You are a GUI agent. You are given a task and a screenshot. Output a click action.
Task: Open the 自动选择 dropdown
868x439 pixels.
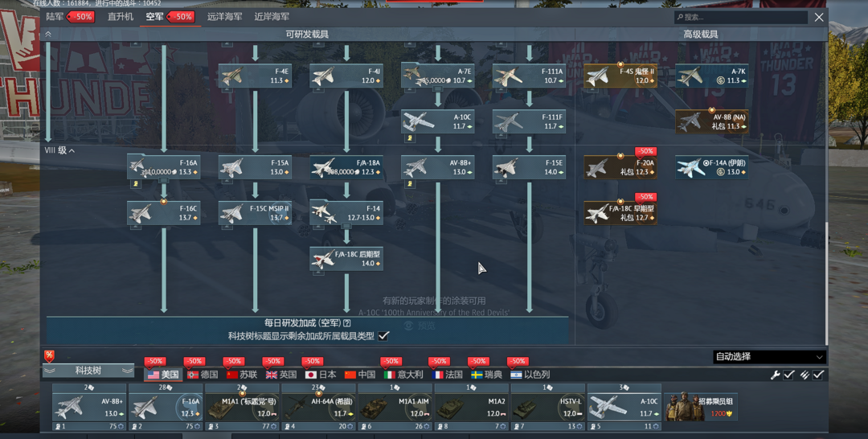click(x=769, y=357)
